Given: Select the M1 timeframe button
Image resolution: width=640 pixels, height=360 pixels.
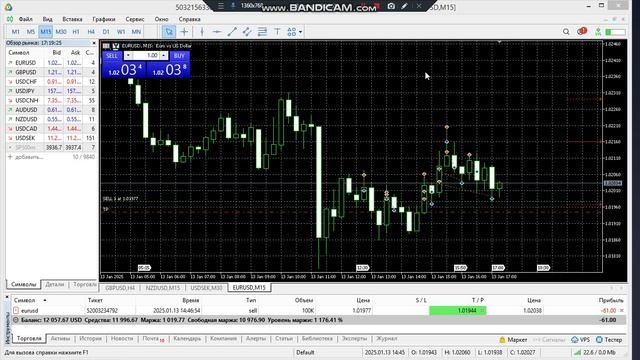Looking at the screenshot, I should pos(16,31).
